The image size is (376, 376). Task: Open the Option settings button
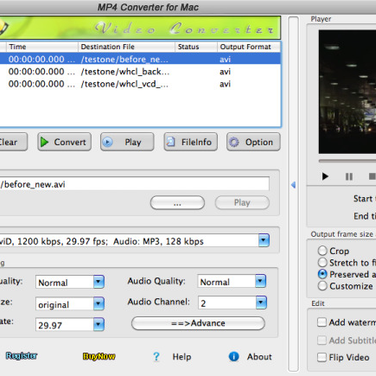tap(253, 142)
